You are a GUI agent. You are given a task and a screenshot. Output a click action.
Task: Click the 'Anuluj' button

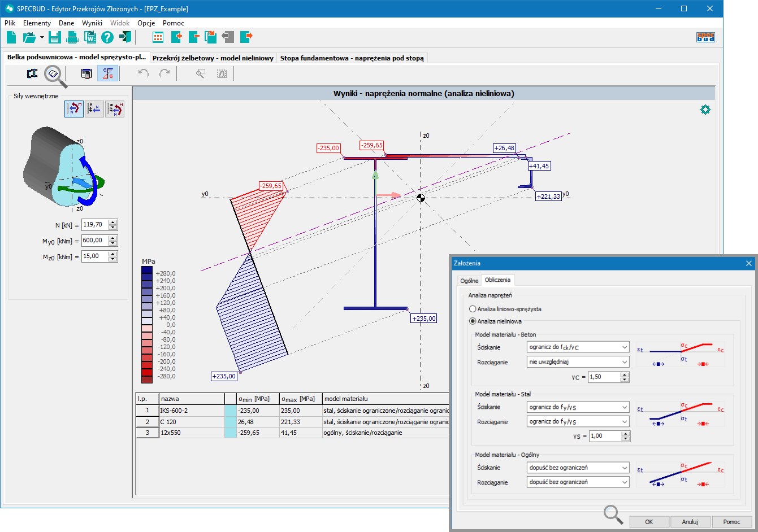690,522
